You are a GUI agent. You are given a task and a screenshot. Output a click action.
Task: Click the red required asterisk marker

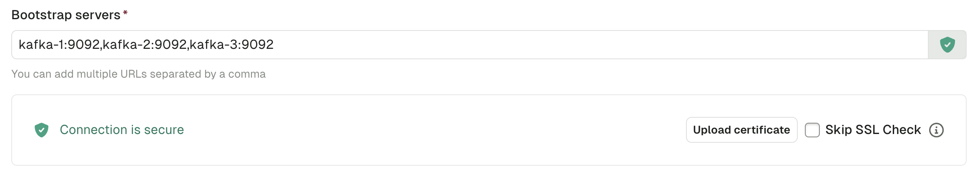click(125, 13)
